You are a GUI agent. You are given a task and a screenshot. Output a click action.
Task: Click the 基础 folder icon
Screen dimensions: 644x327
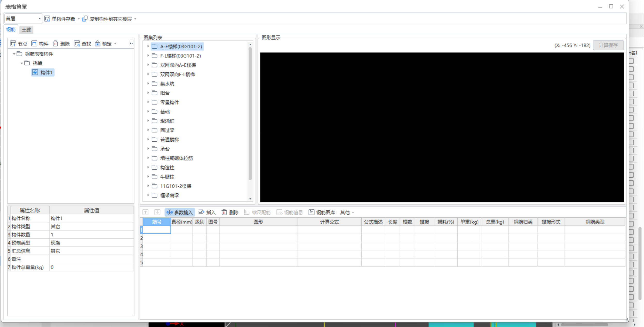pyautogui.click(x=155, y=112)
